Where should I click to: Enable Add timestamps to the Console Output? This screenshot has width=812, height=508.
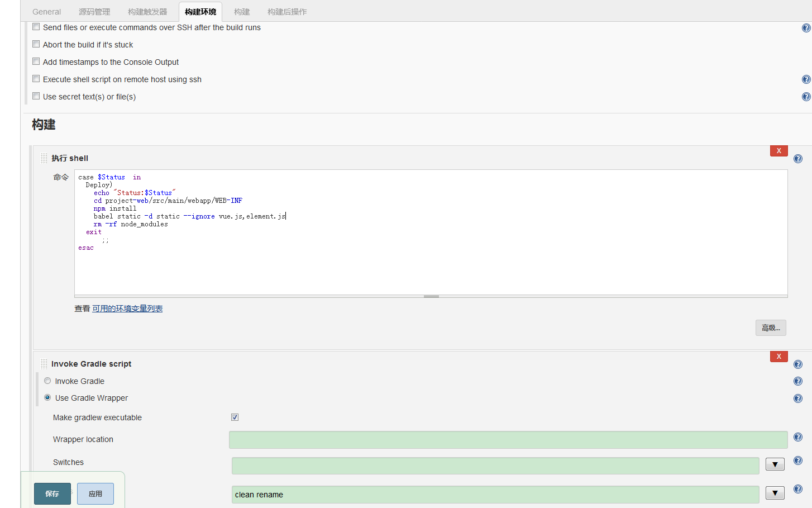[x=36, y=61]
